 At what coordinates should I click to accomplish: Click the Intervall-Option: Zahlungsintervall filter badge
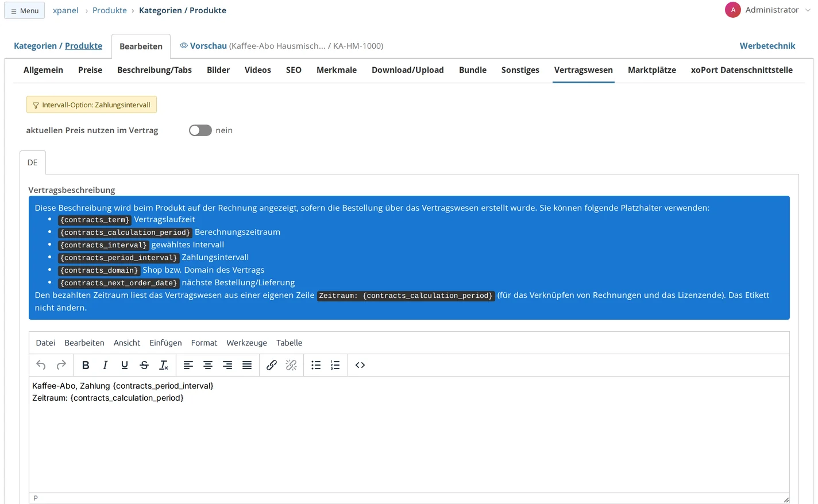[x=91, y=104]
